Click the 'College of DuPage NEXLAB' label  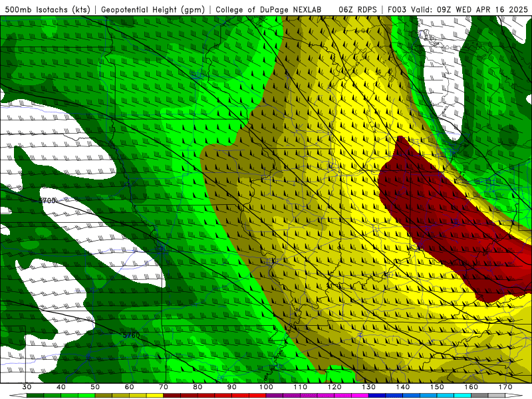point(269,9)
